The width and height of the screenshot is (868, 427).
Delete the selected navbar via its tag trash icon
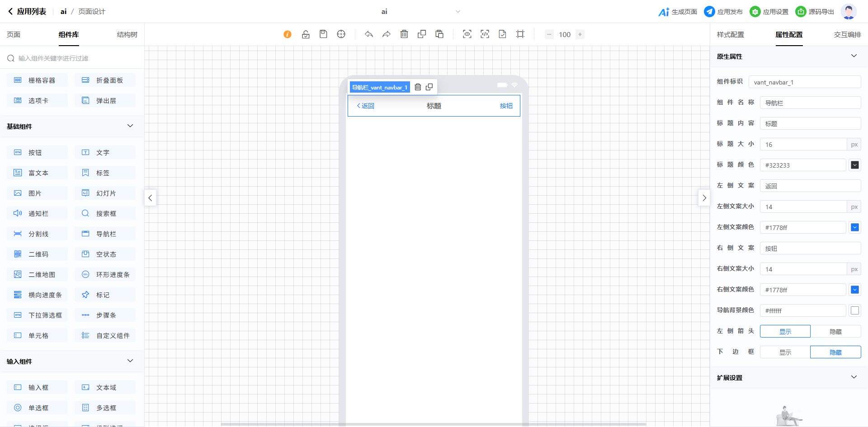coord(418,87)
